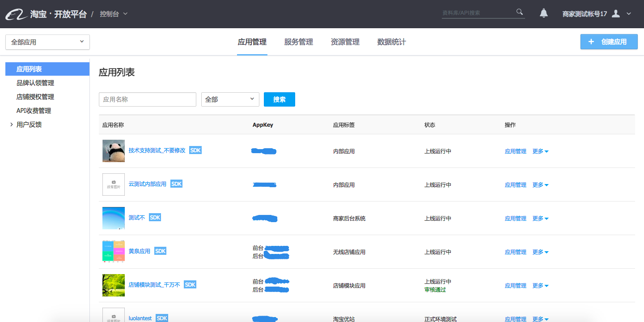The width and height of the screenshot is (644, 322).
Task: Expand 更多 for 黄泉应用 row
Action: pyautogui.click(x=540, y=252)
